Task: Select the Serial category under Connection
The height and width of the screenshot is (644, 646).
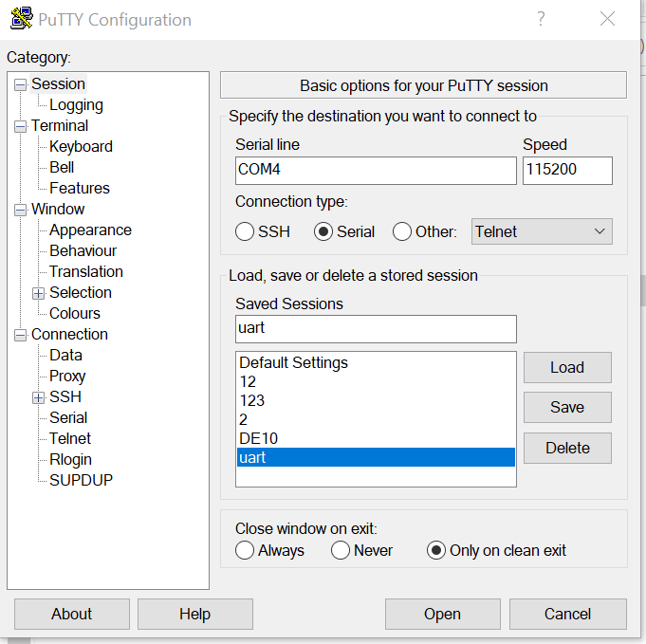Action: [x=68, y=417]
